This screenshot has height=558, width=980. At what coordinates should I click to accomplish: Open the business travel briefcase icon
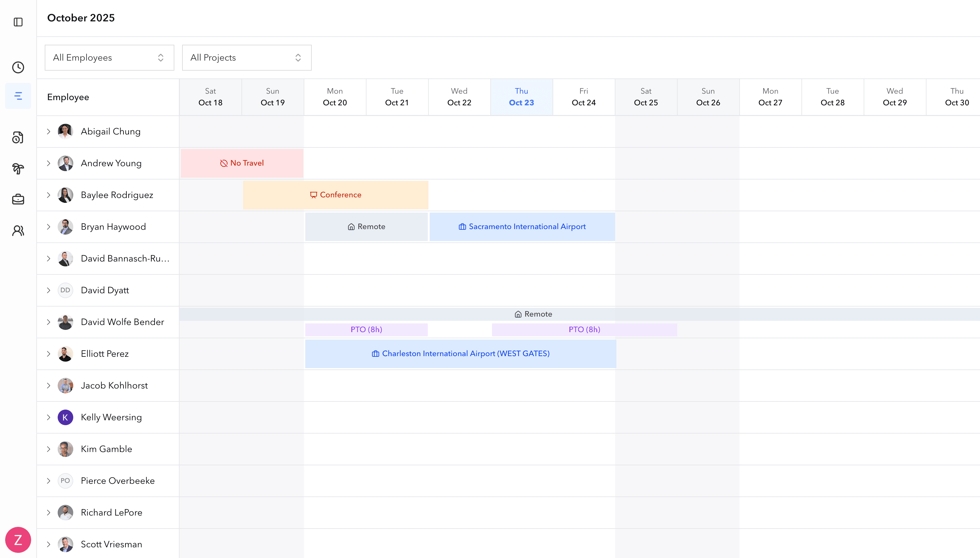point(17,199)
